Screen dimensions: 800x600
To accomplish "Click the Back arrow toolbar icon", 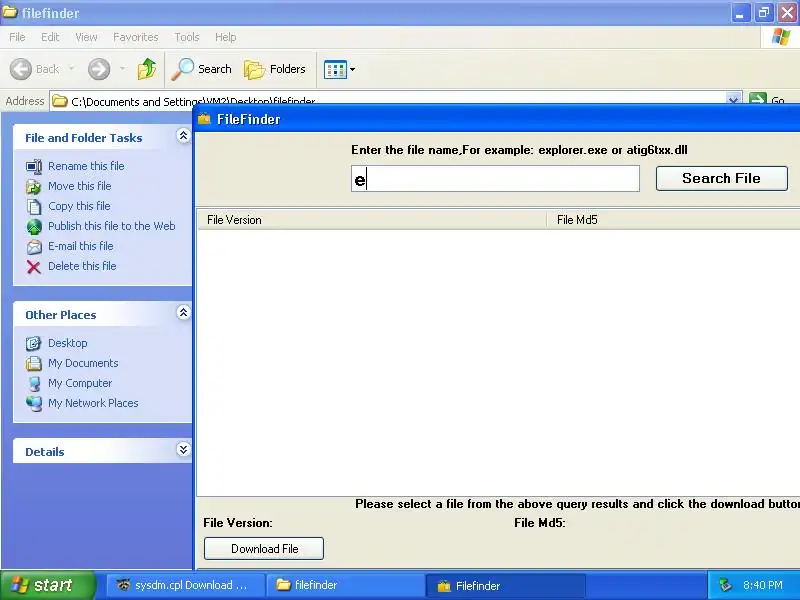I will click(x=21, y=69).
